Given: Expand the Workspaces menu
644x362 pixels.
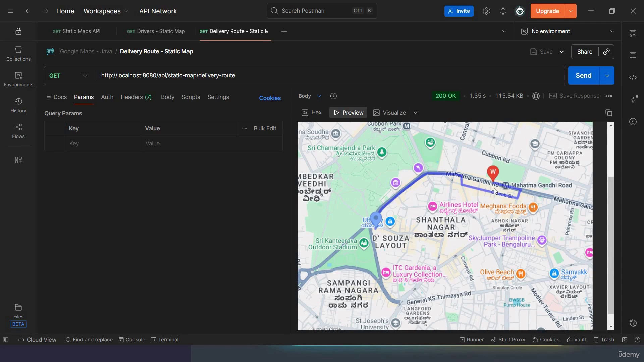Looking at the screenshot, I should click(x=106, y=11).
